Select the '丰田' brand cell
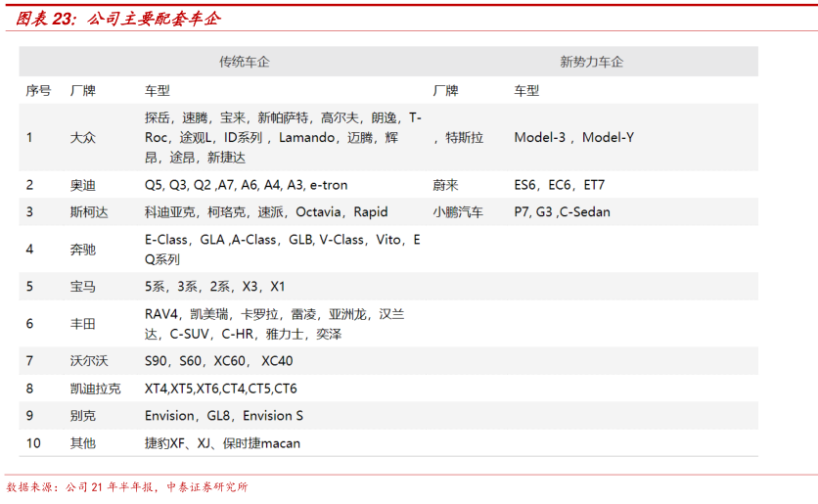The height and width of the screenshot is (504, 818). [83, 324]
